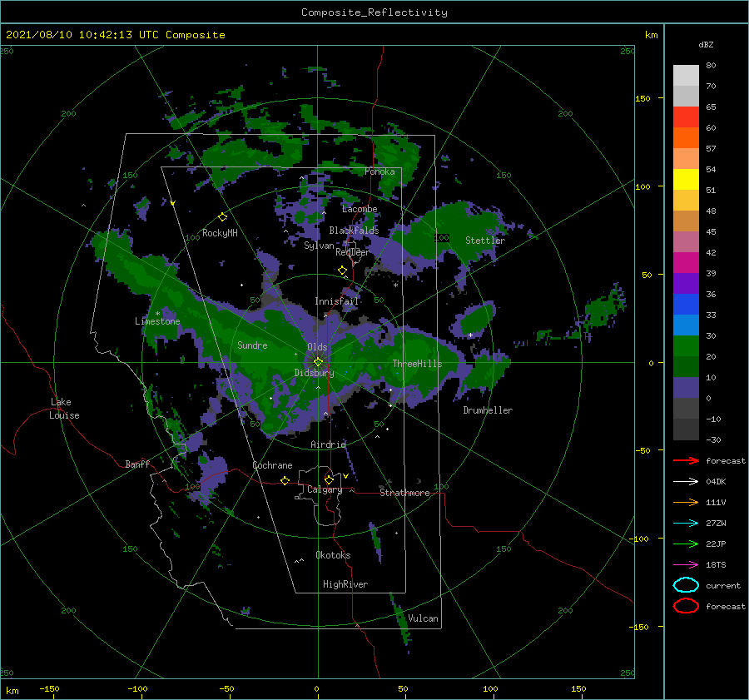Click the yellow swatch between 54 and 51 dBZ
The image size is (749, 700).
[x=686, y=179]
